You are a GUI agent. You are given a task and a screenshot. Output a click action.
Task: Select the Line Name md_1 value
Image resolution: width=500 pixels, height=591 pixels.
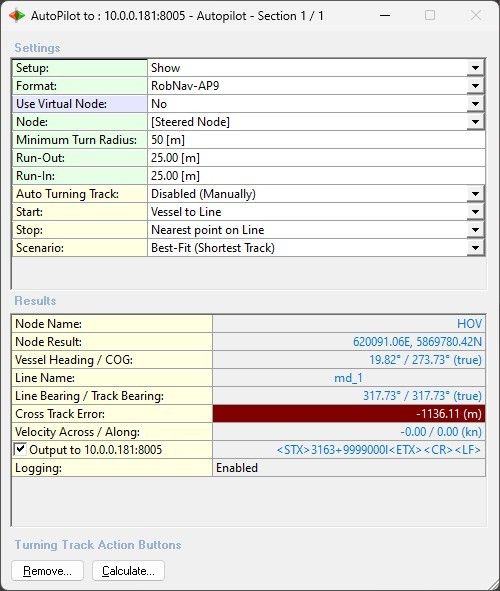point(349,378)
